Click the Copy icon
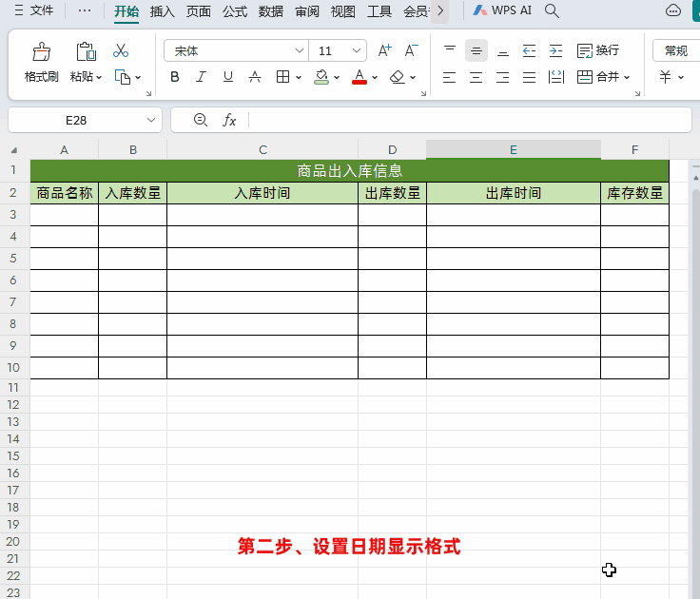700x599 pixels. click(123, 77)
